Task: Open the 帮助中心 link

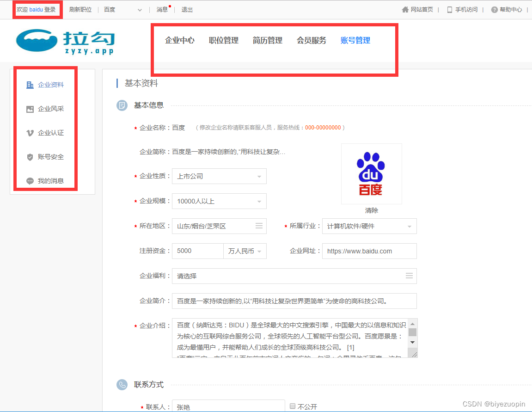Action: tap(511, 10)
